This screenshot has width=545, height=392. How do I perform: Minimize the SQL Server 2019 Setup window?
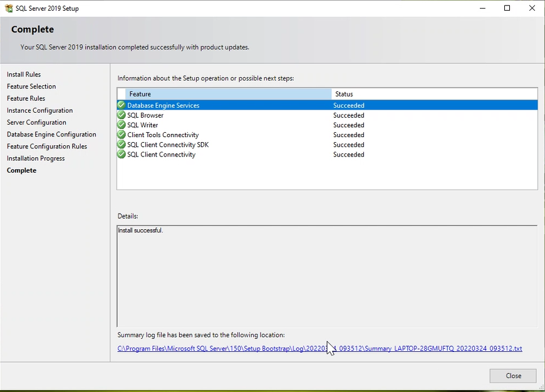pos(482,8)
